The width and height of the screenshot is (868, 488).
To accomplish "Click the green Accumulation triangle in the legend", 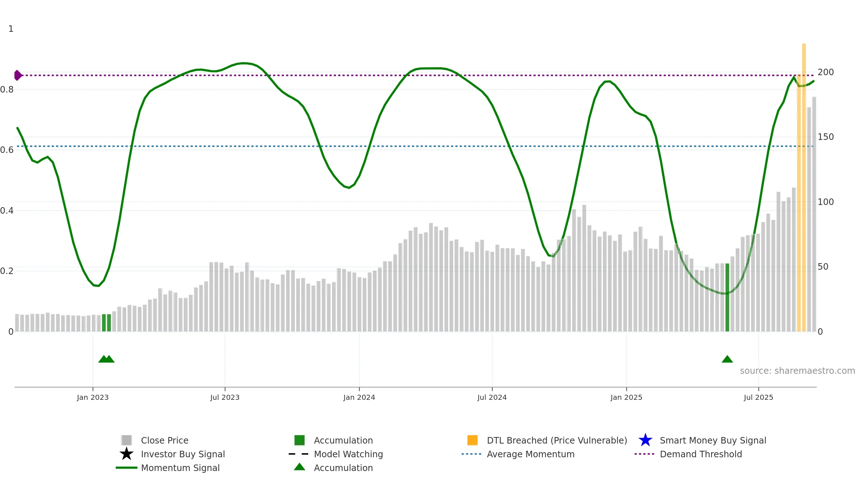I will (x=299, y=467).
